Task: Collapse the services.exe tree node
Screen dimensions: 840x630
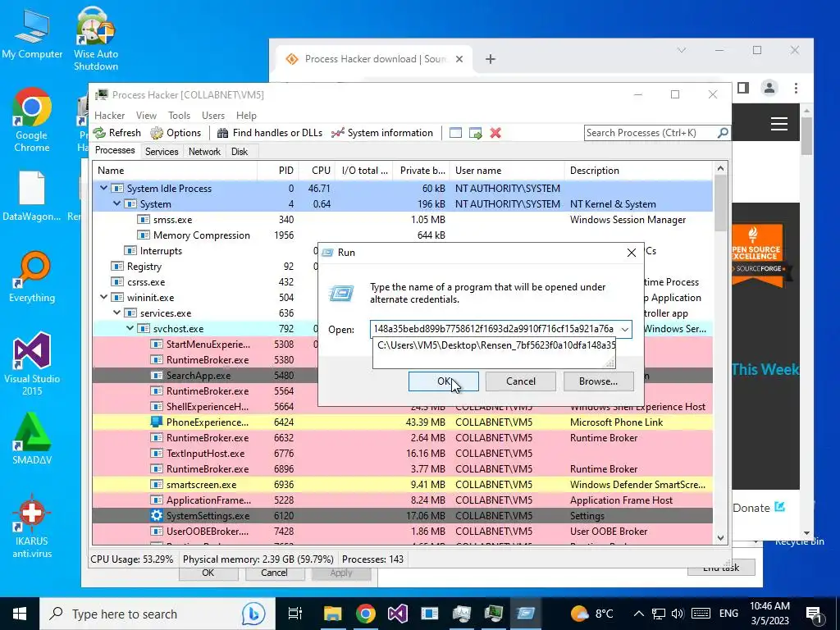Action: click(116, 313)
